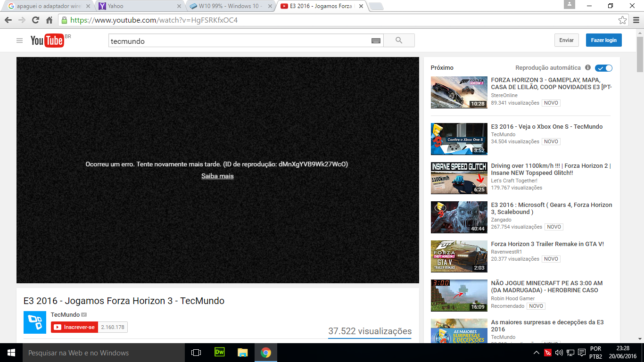Image resolution: width=644 pixels, height=362 pixels.
Task: Go back with the browser back arrow
Action: (x=8, y=20)
